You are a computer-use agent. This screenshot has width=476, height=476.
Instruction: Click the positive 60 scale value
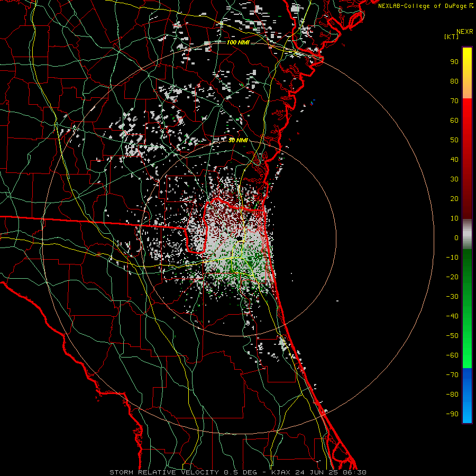[x=454, y=121]
